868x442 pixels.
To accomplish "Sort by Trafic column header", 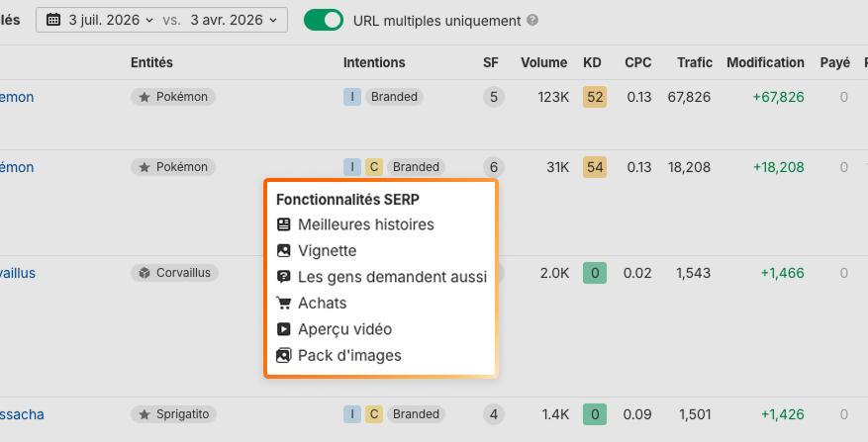I will [x=695, y=62].
